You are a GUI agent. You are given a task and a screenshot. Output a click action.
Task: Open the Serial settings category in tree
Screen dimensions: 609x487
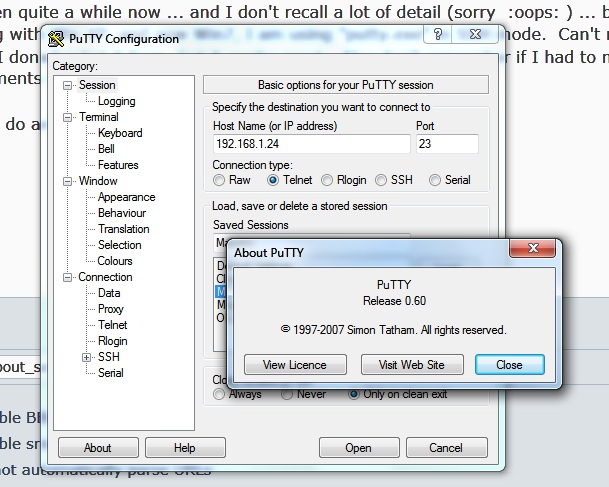pos(111,373)
